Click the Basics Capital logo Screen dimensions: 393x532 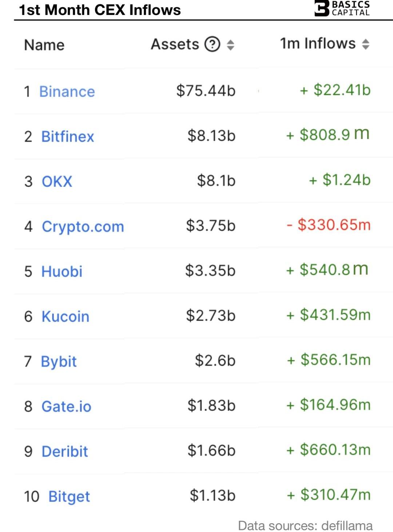click(342, 8)
